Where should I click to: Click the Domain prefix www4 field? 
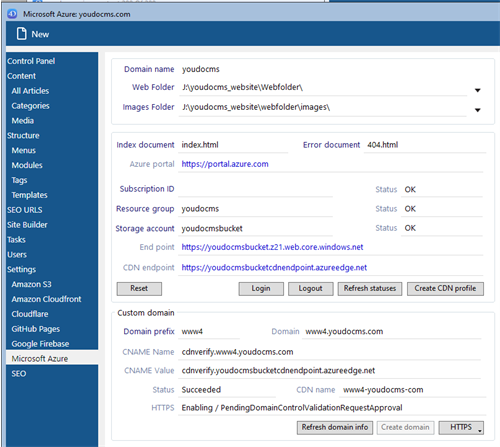(209, 332)
